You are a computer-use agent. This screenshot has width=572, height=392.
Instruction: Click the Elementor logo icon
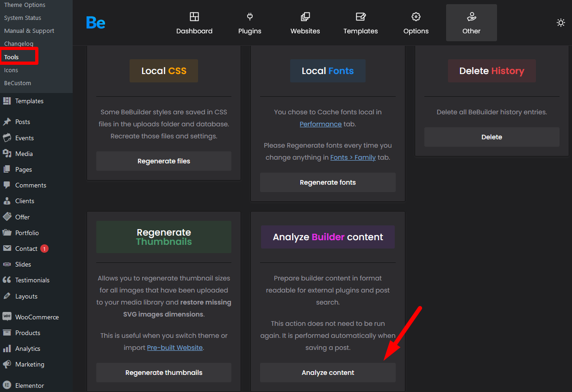(x=7, y=386)
